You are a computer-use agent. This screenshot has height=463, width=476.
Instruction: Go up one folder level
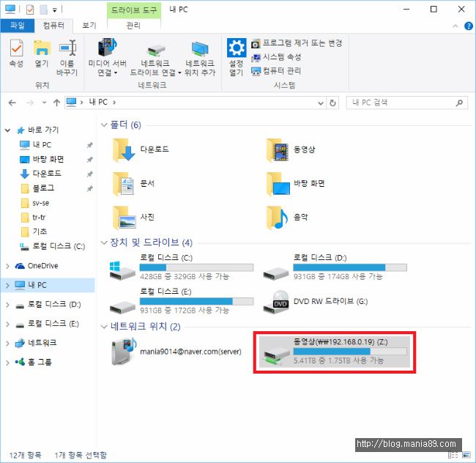tap(56, 103)
